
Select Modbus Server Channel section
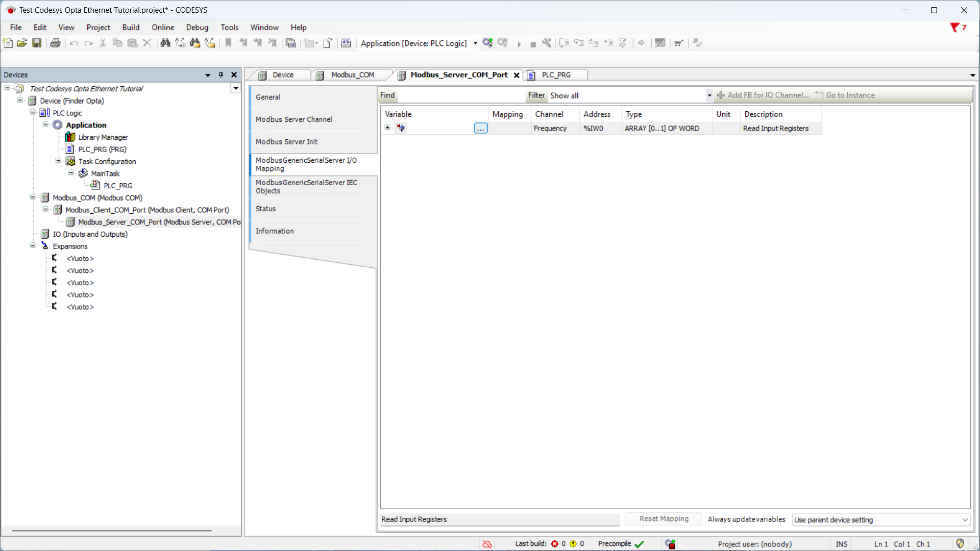293,119
